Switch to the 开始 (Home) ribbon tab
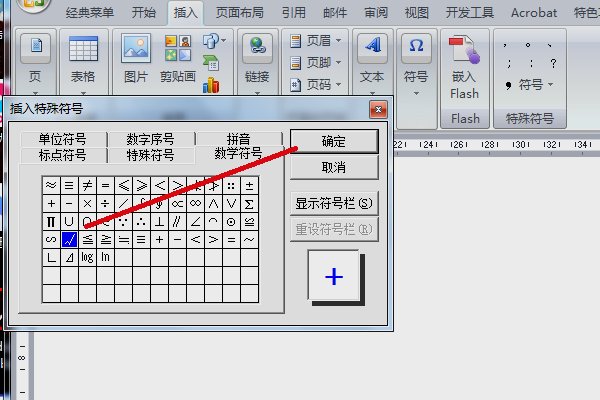 coord(144,13)
